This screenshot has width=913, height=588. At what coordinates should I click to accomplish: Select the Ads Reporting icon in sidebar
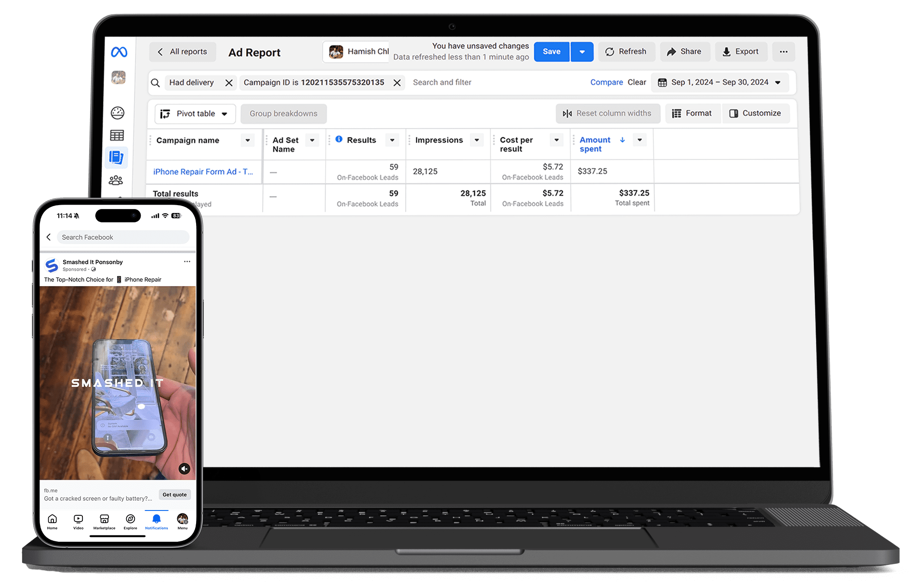pyautogui.click(x=116, y=157)
